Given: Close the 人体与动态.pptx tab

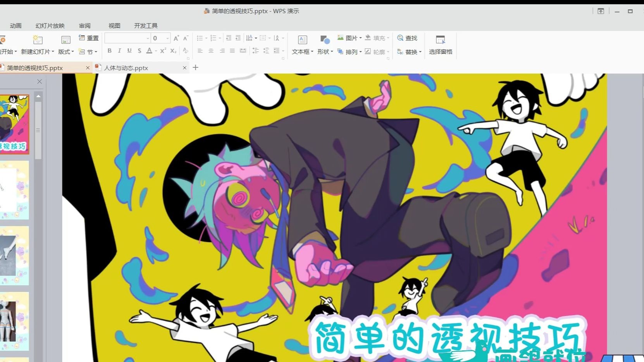Looking at the screenshot, I should pyautogui.click(x=185, y=68).
